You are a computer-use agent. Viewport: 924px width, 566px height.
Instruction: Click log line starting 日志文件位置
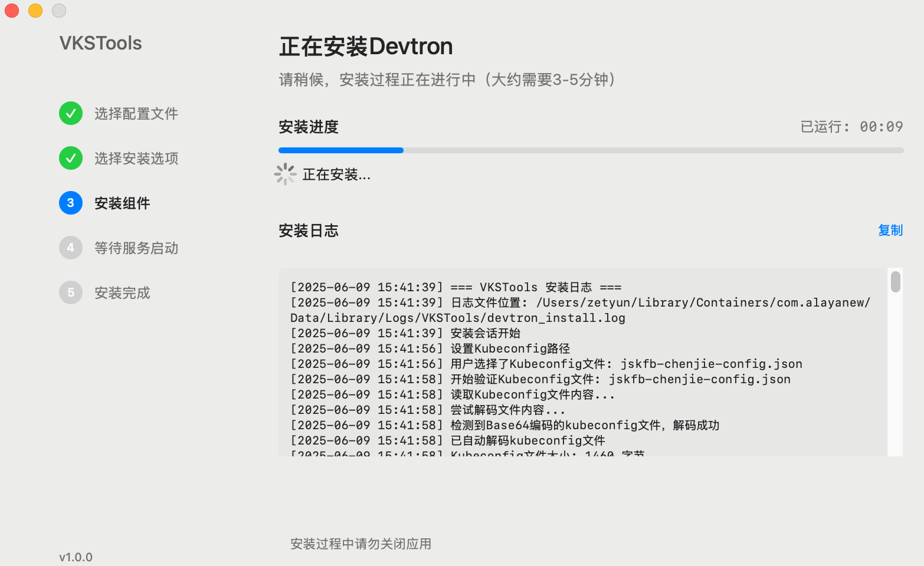point(581,302)
